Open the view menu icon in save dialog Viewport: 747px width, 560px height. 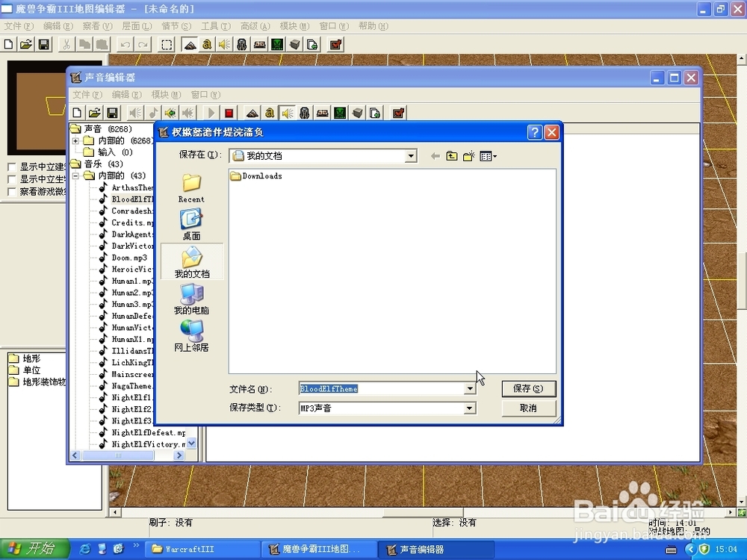(x=489, y=156)
